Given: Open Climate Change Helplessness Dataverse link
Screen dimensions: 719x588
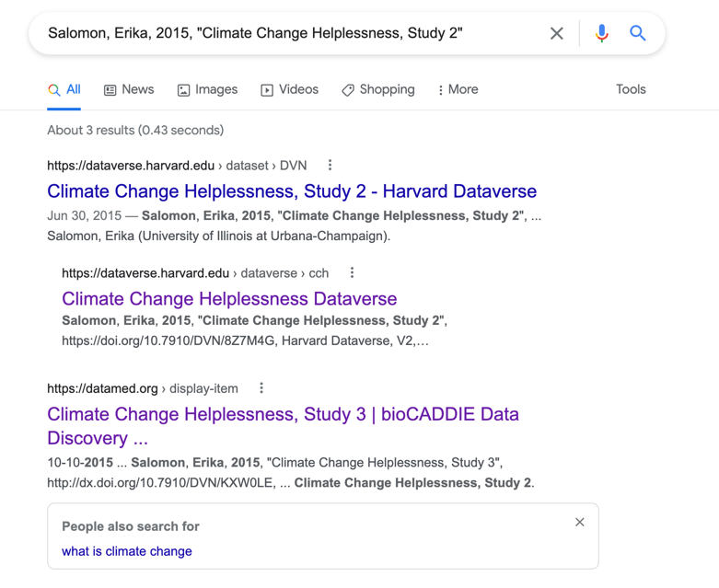Looking at the screenshot, I should coord(229,299).
